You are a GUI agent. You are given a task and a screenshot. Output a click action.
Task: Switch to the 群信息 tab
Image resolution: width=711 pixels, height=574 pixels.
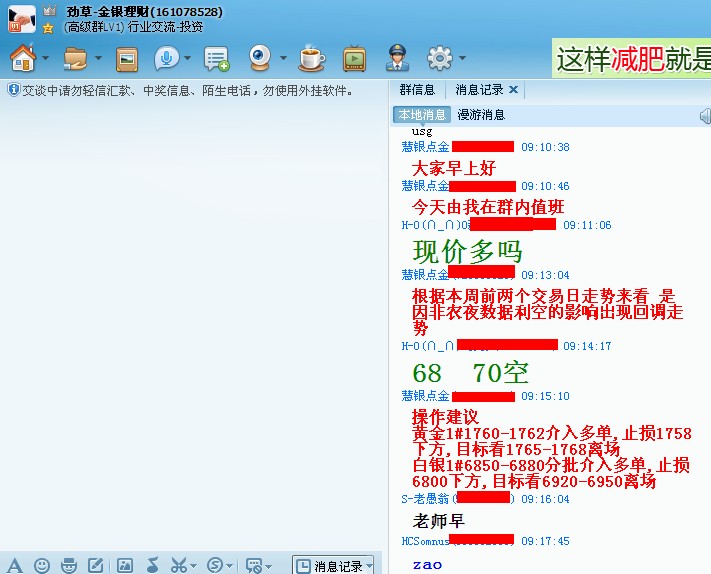pos(417,90)
